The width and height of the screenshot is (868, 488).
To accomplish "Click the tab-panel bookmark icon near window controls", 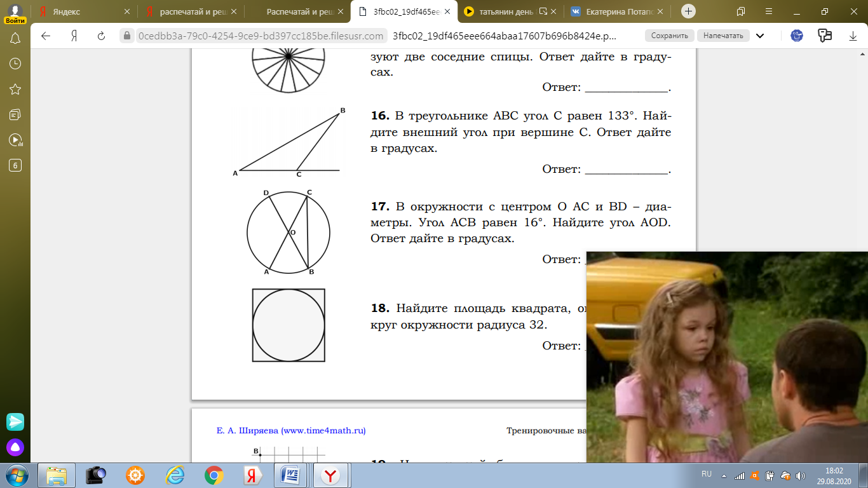I will tap(741, 11).
